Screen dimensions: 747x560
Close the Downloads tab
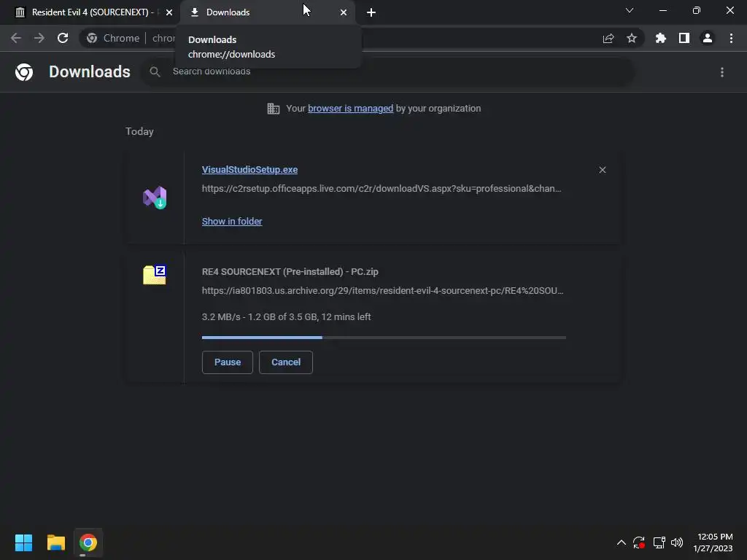click(x=344, y=12)
